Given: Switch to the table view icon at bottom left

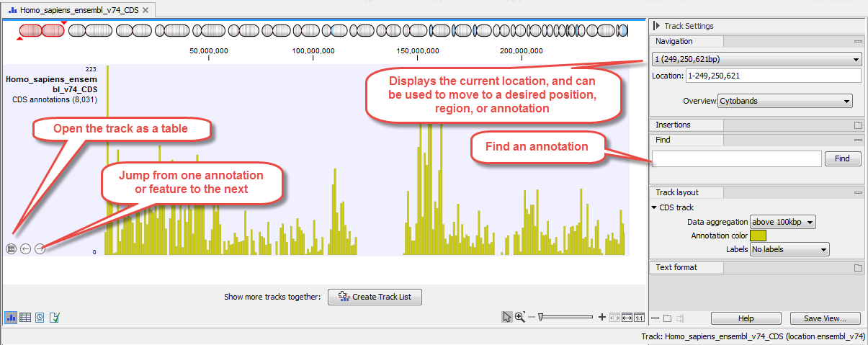Looking at the screenshot, I should coord(25,317).
